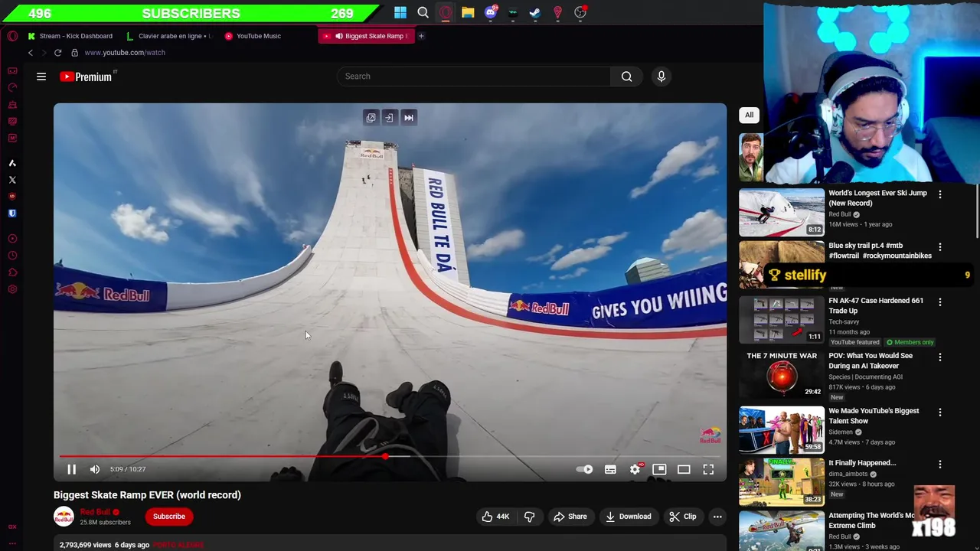
Task: Select the All filter chip
Action: pyautogui.click(x=749, y=115)
